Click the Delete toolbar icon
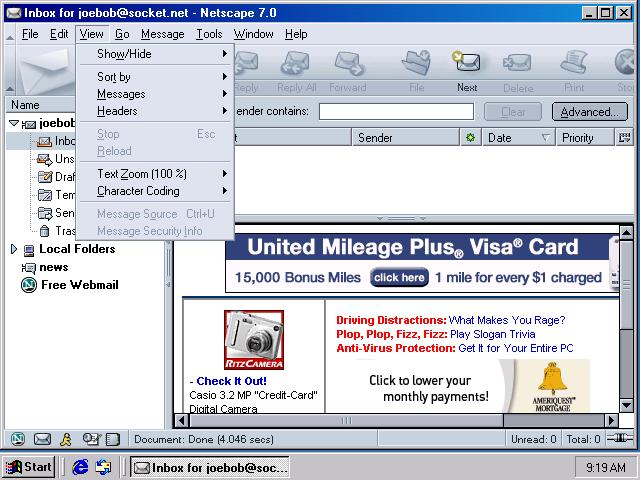This screenshot has height=480, width=640. point(517,63)
